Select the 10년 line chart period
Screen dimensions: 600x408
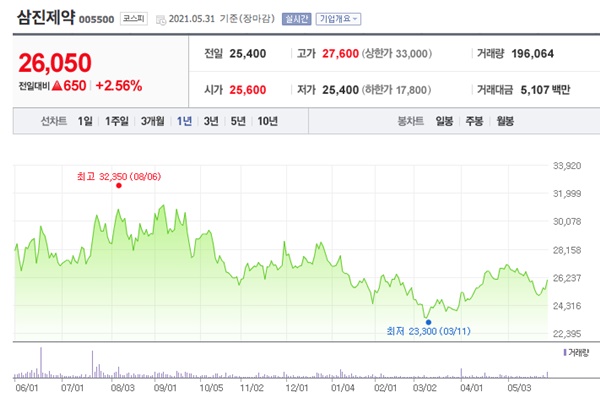click(267, 121)
